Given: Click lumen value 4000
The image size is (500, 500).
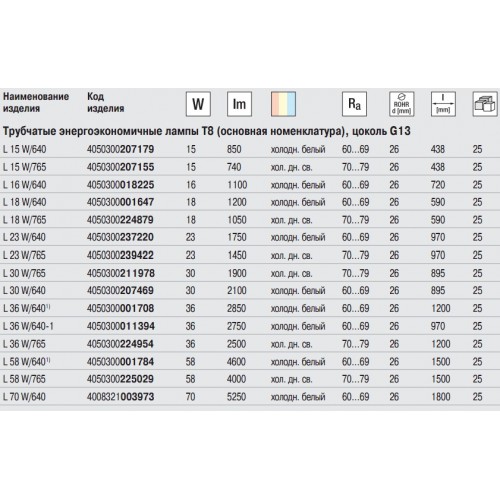Looking at the screenshot, I should (237, 379).
